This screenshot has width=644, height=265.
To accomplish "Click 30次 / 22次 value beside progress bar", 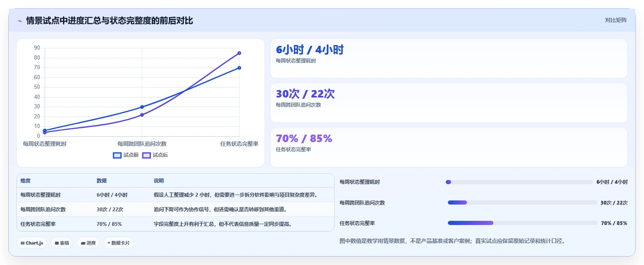I will pyautogui.click(x=614, y=203).
